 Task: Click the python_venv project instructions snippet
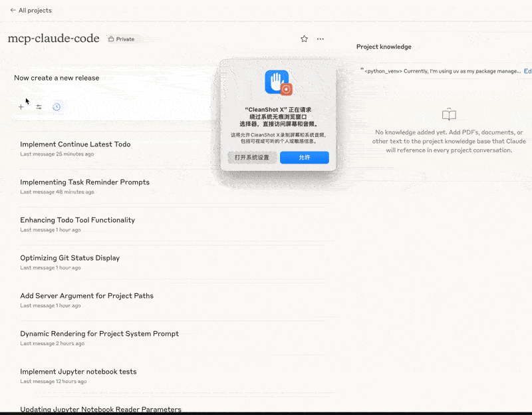click(x=442, y=71)
